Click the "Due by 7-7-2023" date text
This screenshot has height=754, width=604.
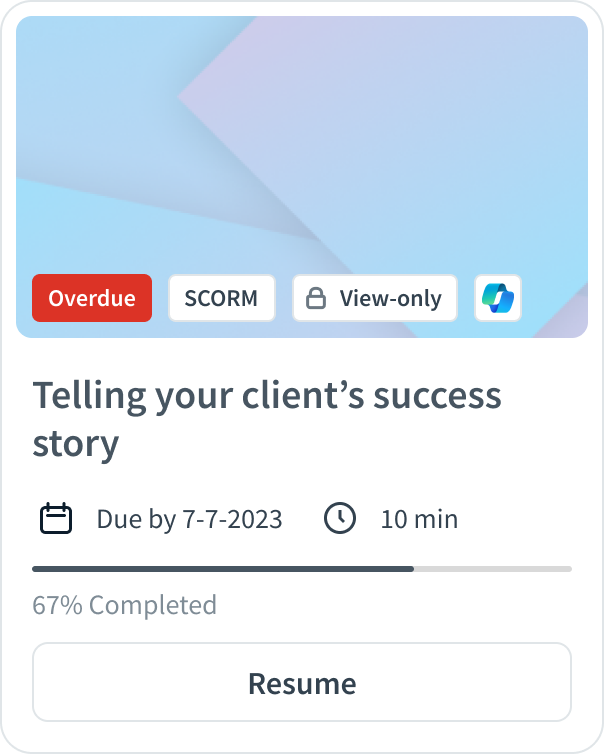point(189,519)
